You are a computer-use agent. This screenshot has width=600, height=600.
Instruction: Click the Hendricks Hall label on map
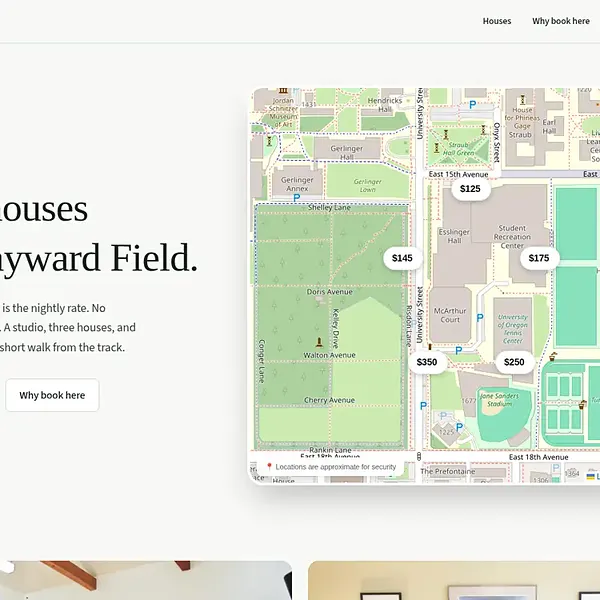tap(385, 104)
